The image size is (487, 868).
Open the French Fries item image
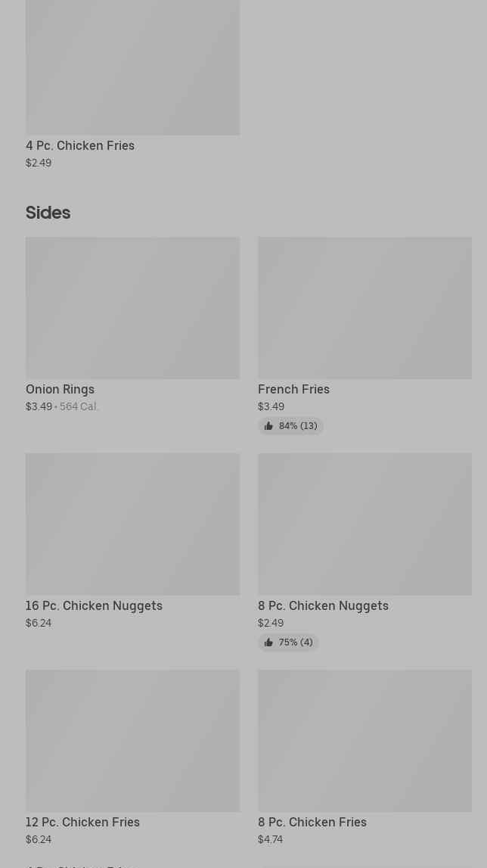364,308
